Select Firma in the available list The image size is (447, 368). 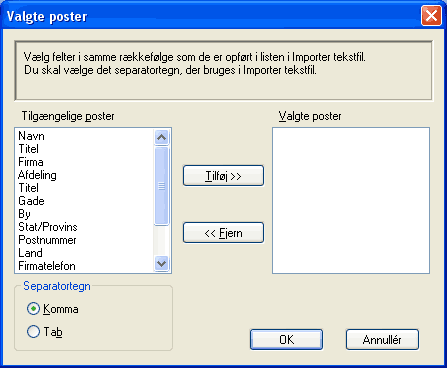tap(31, 162)
